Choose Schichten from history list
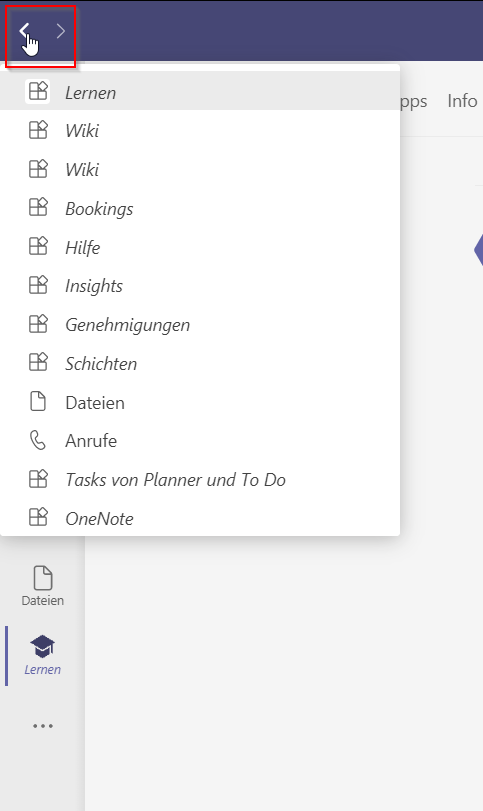Screen dimensions: 483x811 coord(200,363)
